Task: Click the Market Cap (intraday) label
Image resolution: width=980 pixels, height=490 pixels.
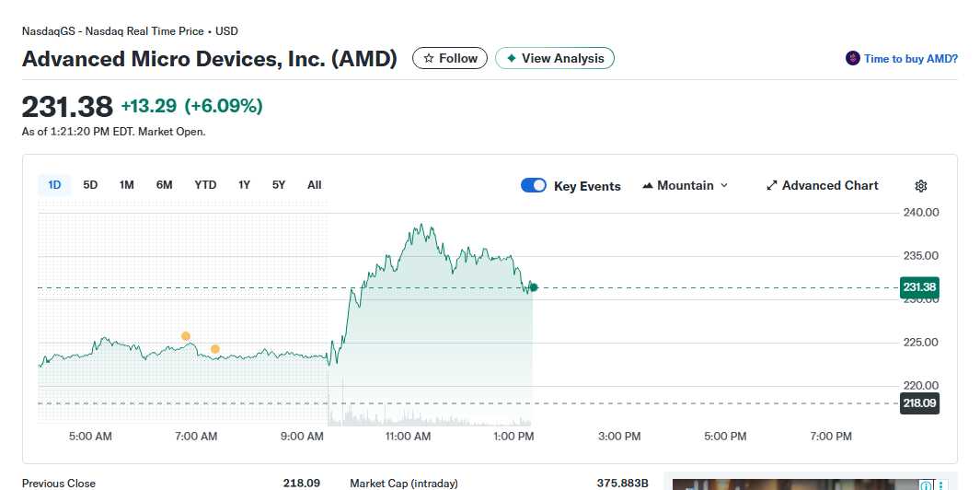Action: pos(404,484)
